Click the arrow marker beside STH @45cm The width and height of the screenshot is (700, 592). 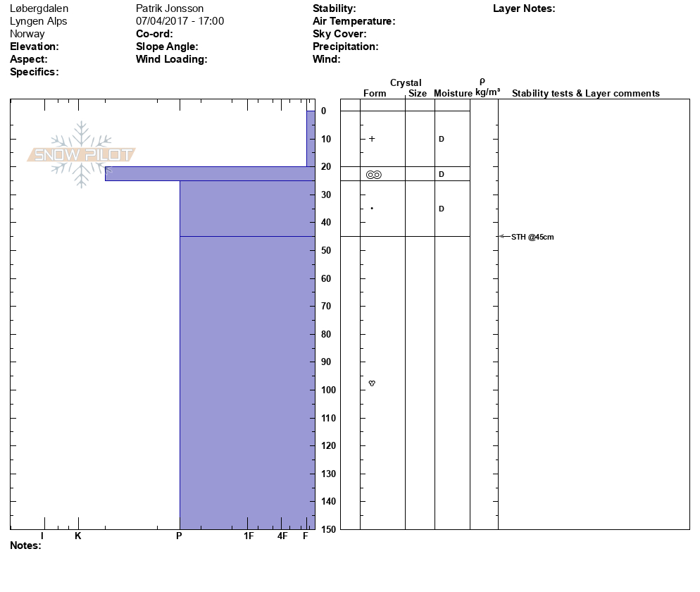coord(504,237)
